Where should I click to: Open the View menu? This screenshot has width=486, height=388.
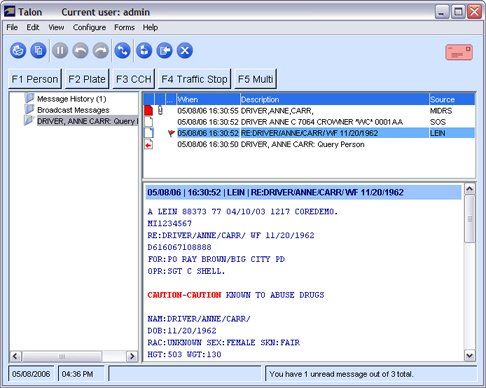pos(56,27)
